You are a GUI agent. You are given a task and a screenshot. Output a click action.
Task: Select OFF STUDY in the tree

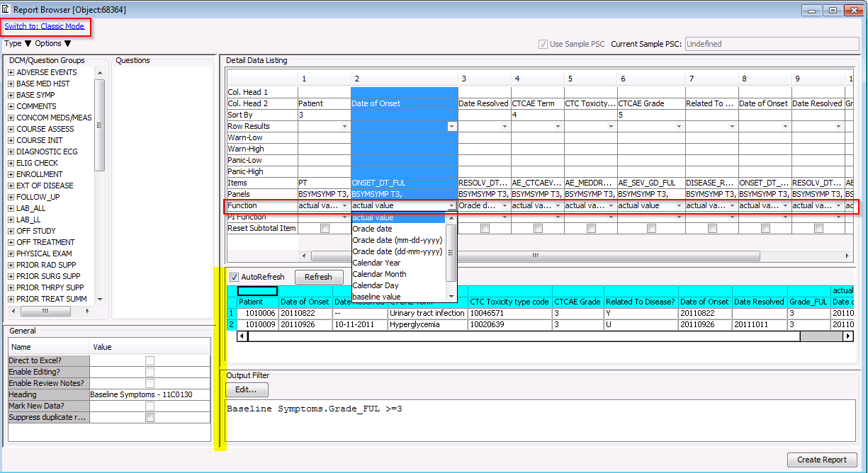pyautogui.click(x=36, y=231)
